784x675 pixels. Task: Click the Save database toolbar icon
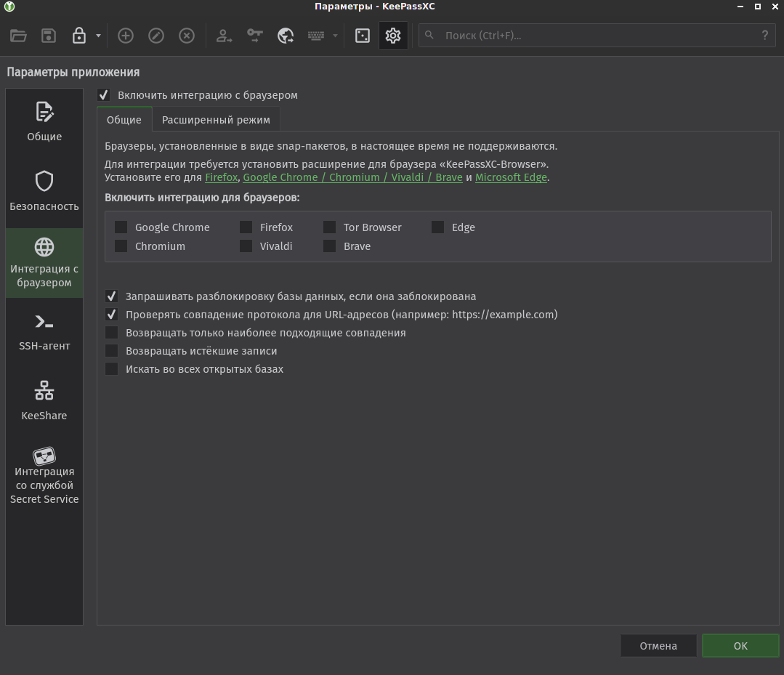(49, 35)
